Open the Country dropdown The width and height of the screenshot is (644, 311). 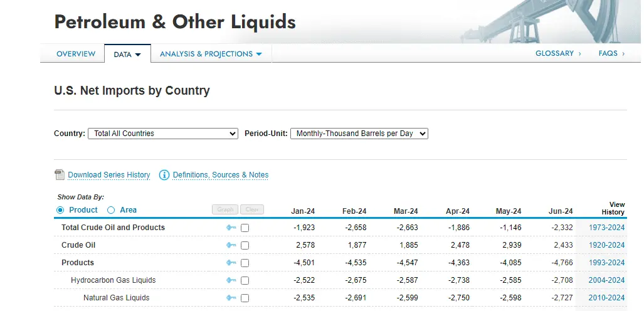162,134
